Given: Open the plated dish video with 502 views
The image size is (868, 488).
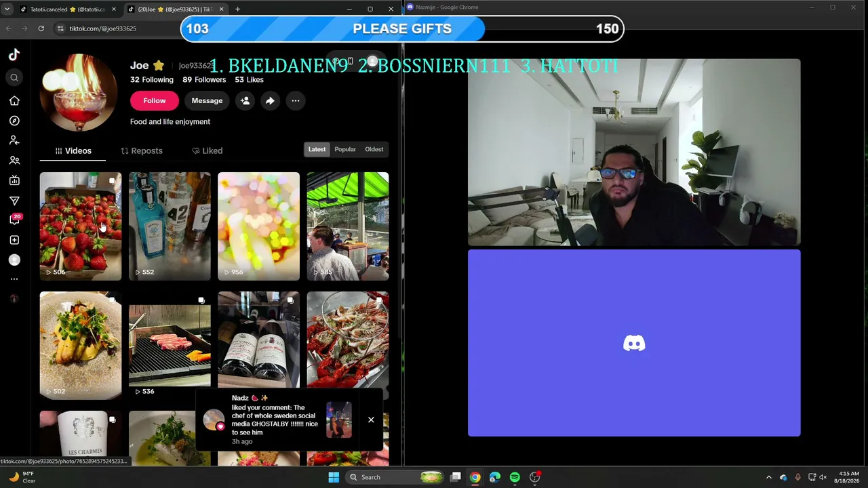Looking at the screenshot, I should [81, 346].
